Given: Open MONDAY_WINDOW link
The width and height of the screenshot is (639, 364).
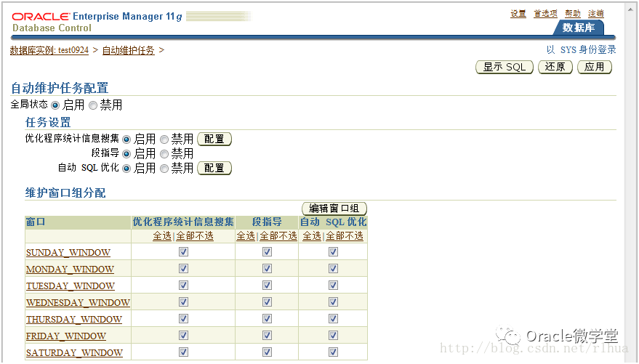Looking at the screenshot, I should [70, 269].
